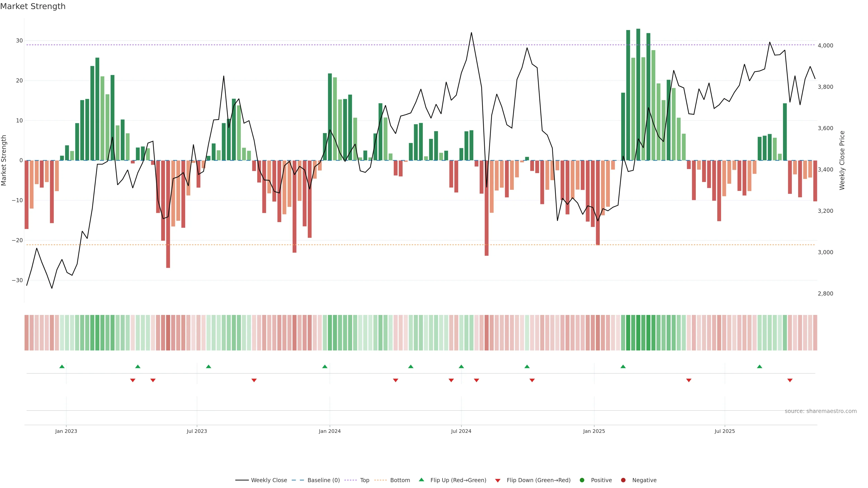Image resolution: width=868 pixels, height=488 pixels.
Task: Click Flip Up (Red→Green) legend triangle
Action: [x=421, y=480]
